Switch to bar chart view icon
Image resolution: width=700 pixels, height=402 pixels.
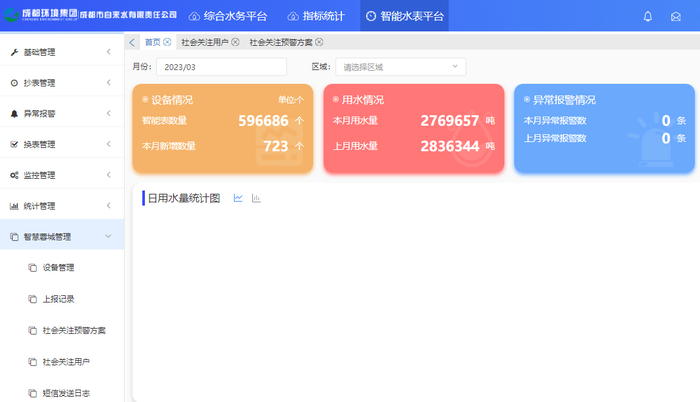coord(256,198)
